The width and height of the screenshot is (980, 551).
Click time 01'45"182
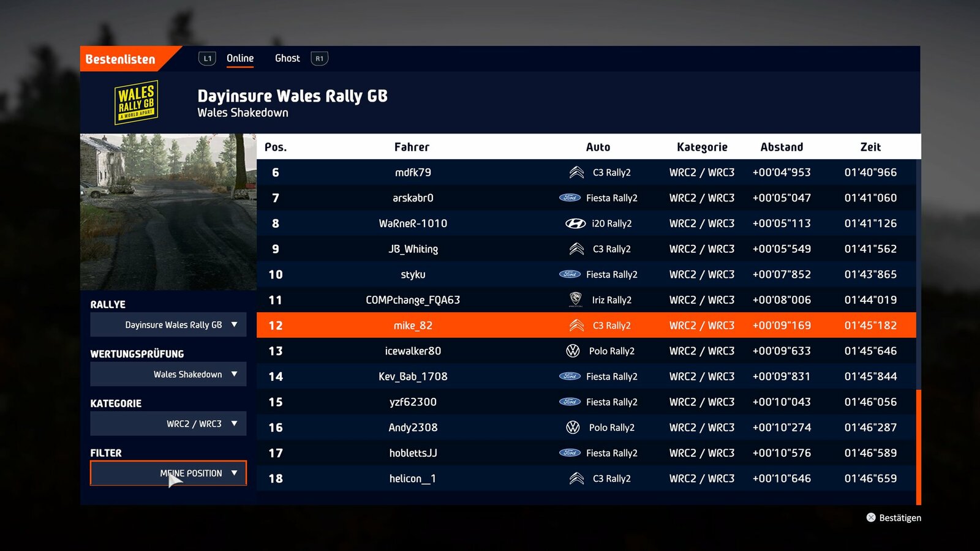[870, 326]
